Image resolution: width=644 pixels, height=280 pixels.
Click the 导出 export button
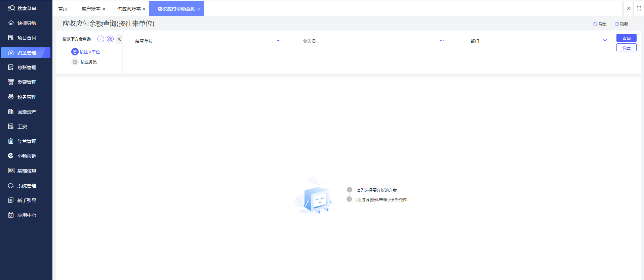(x=600, y=24)
